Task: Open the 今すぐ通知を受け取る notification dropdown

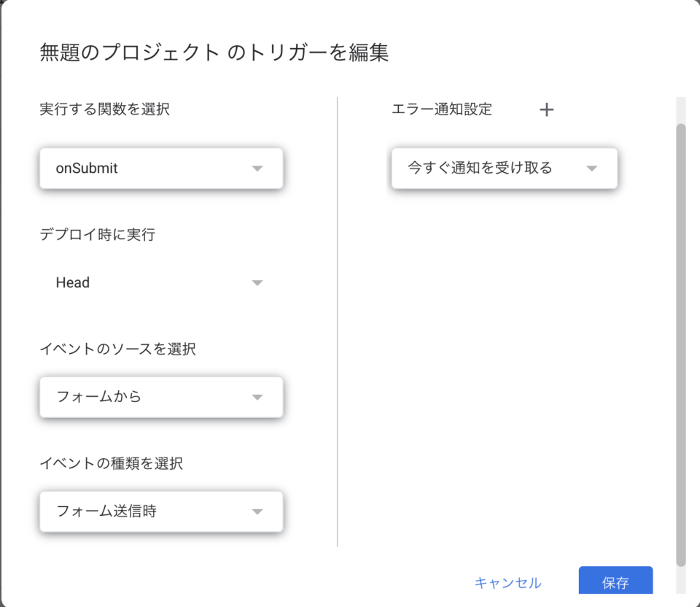Action: (x=505, y=169)
